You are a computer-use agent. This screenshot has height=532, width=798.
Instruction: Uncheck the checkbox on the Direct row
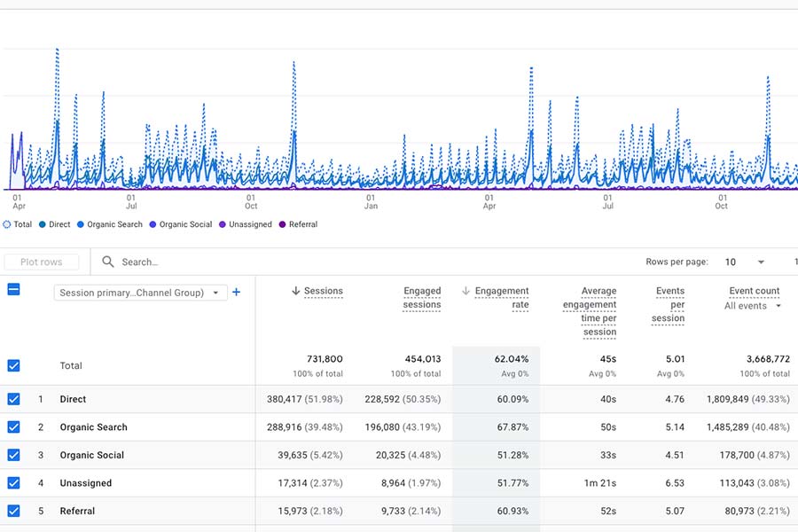click(x=12, y=399)
